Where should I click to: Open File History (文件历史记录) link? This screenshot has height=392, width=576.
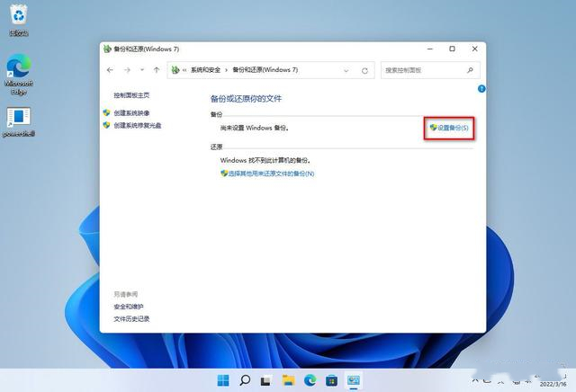131,318
